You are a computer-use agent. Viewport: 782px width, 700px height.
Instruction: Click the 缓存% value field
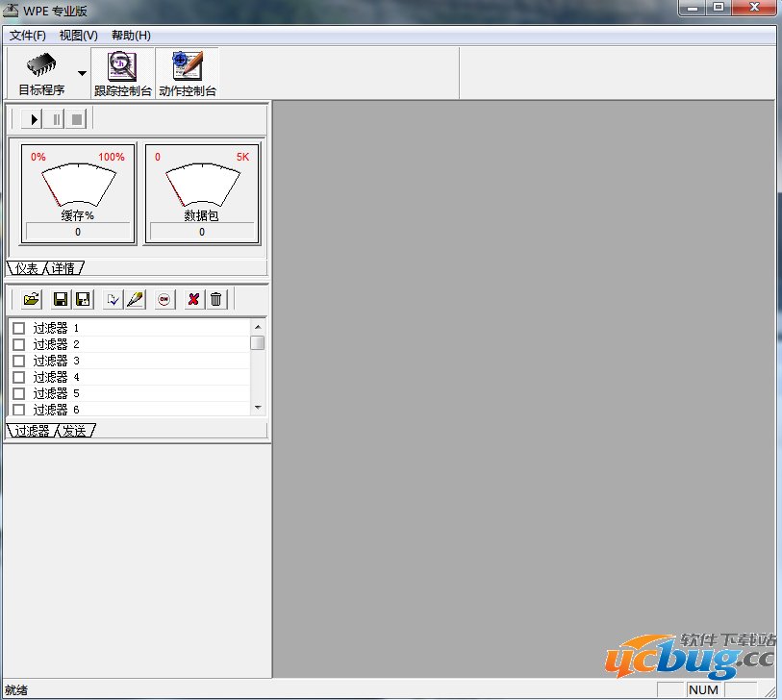(x=78, y=232)
